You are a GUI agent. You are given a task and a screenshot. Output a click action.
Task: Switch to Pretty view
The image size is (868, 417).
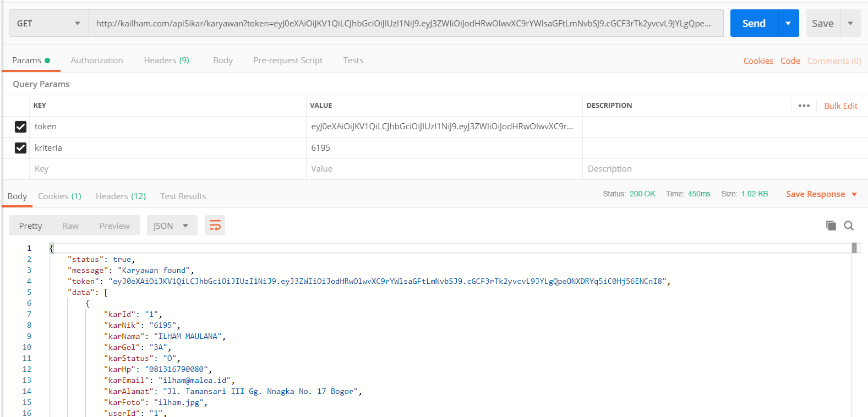(30, 226)
